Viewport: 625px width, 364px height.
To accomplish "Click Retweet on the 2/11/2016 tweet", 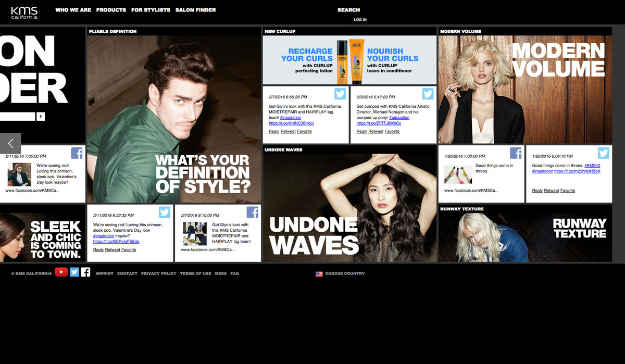I will point(113,250).
